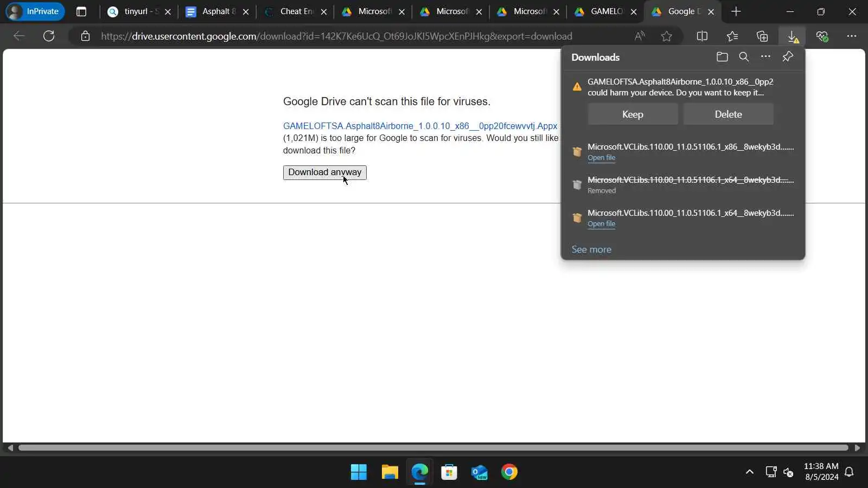
Task: Open the Windows Start menu
Action: pos(359,472)
